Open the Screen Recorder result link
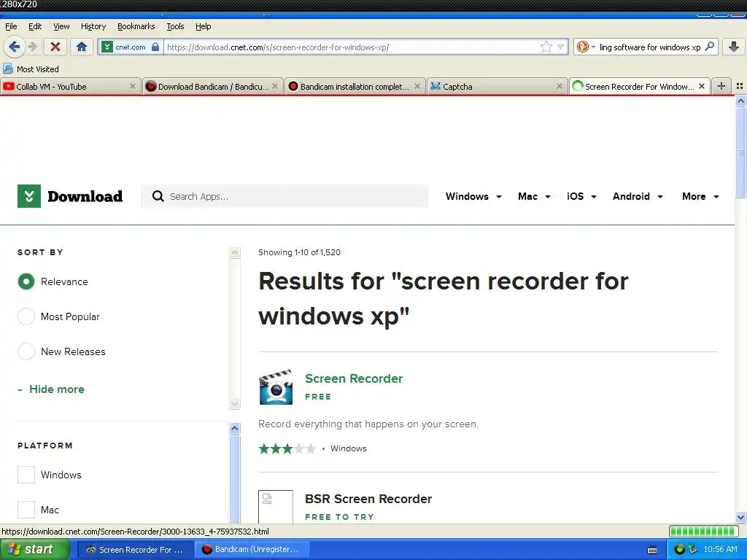The image size is (747, 560). point(354,378)
